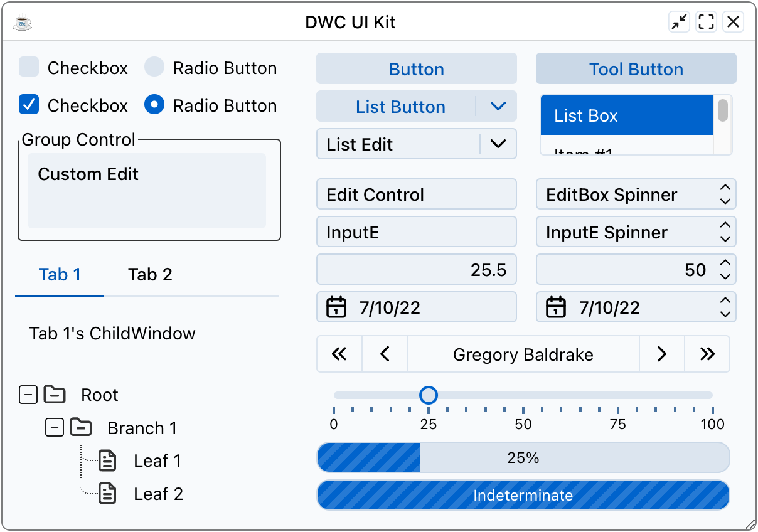Click the Gregory Baldrake navigator label

click(523, 354)
